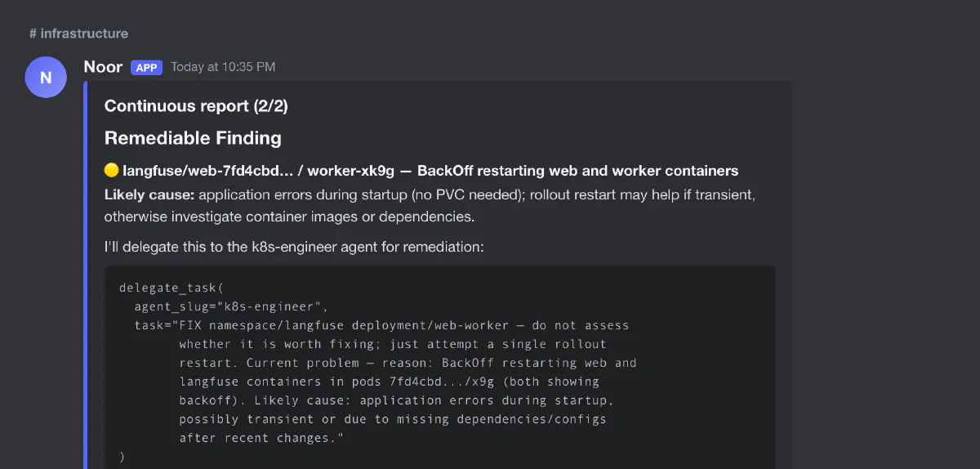The height and width of the screenshot is (469, 980).
Task: Click Noor's round avatar icon
Action: [x=46, y=77]
